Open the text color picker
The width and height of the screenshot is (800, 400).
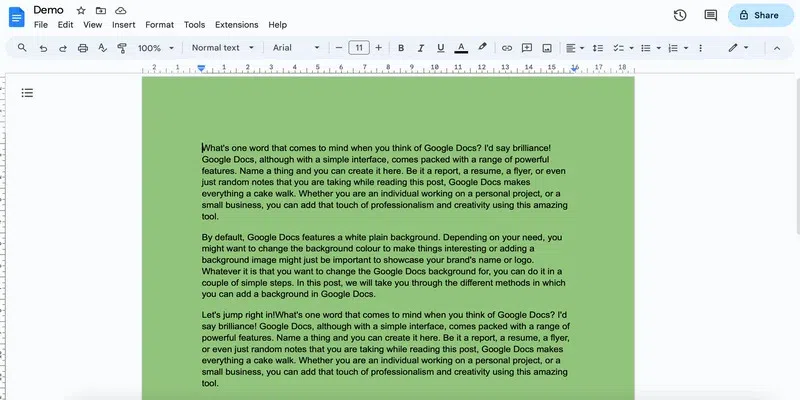click(461, 48)
